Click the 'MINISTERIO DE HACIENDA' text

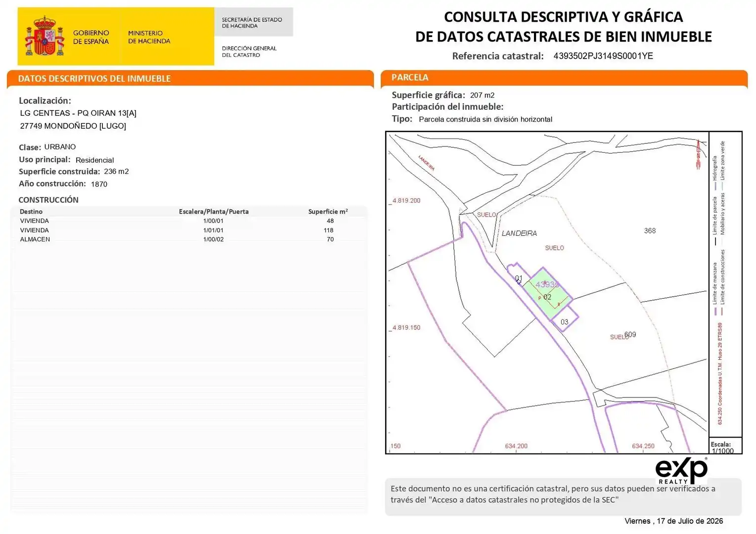[x=149, y=37]
